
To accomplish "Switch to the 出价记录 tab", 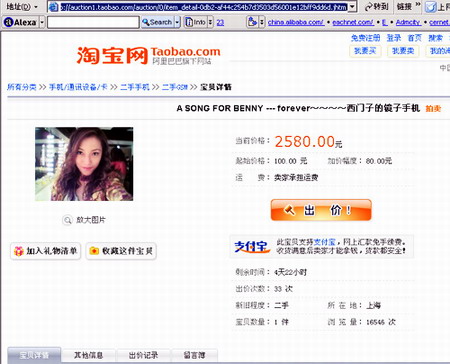I will tap(143, 355).
